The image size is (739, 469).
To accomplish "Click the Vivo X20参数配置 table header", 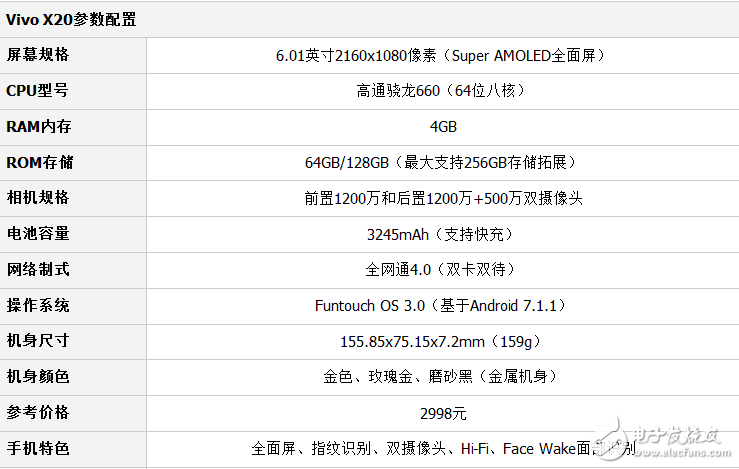I will point(72,19).
